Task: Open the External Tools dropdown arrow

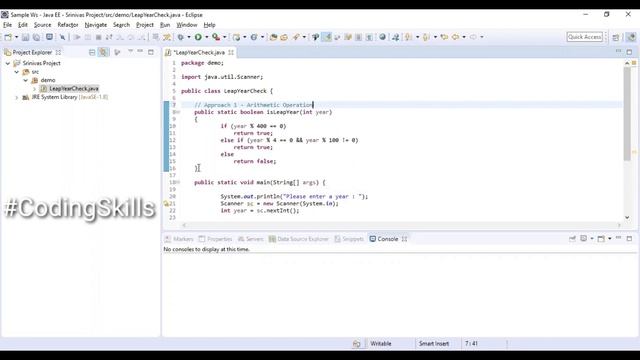Action: pyautogui.click(x=224, y=37)
